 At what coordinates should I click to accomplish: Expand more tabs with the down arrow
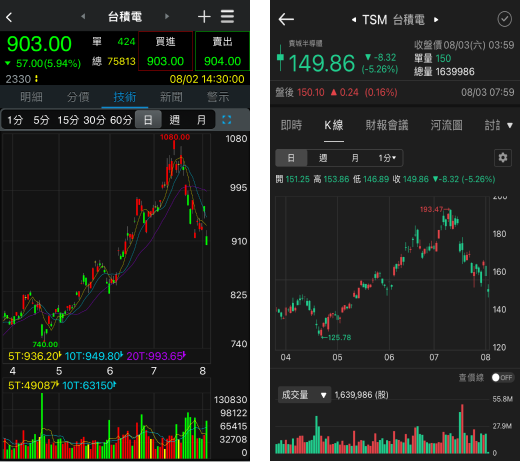[510, 126]
